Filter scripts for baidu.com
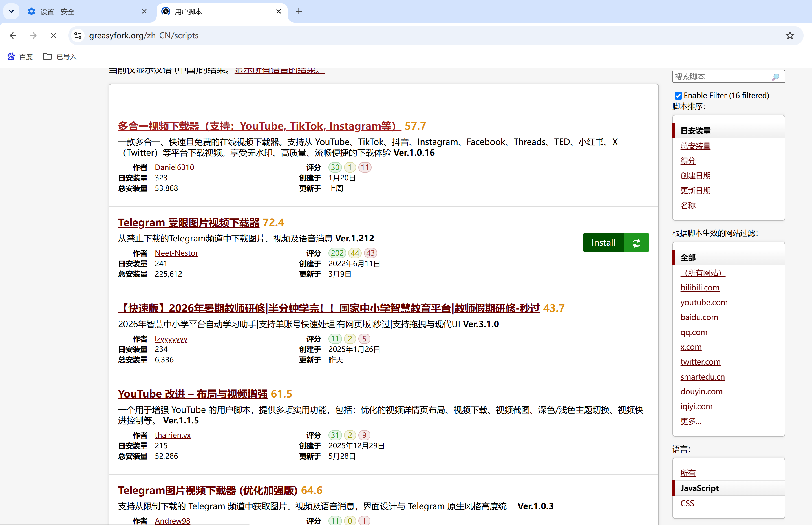The width and height of the screenshot is (812, 525). [699, 317]
